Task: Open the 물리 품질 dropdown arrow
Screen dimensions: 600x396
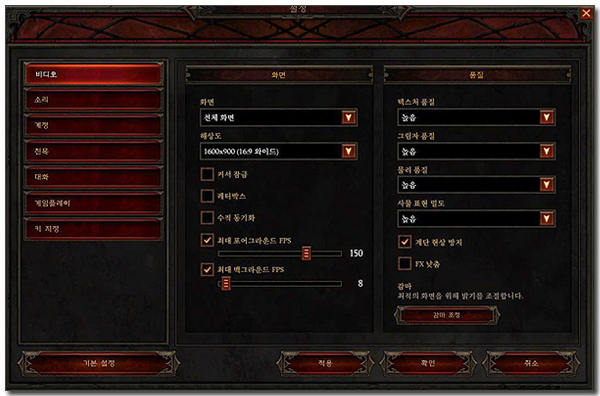Action: (546, 185)
